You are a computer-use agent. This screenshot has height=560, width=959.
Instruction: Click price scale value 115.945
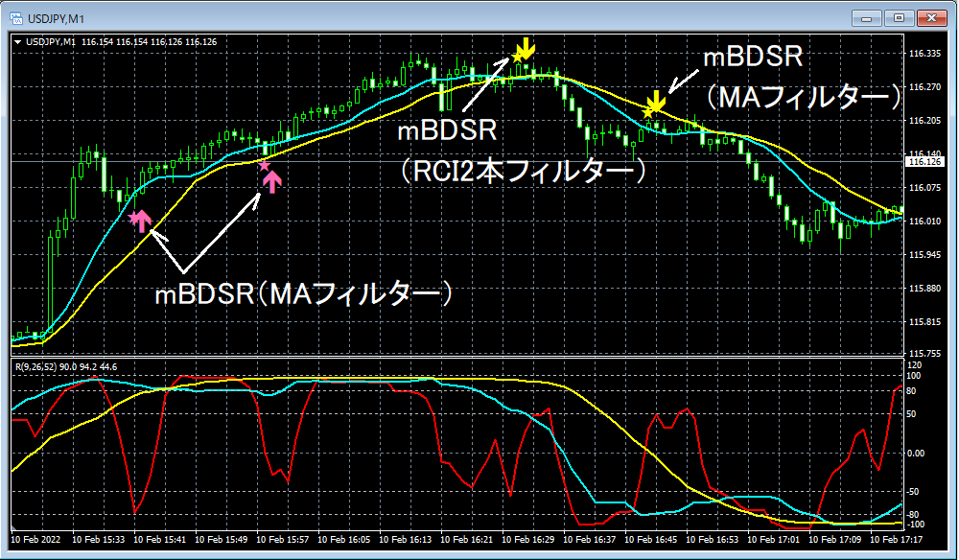click(x=924, y=254)
